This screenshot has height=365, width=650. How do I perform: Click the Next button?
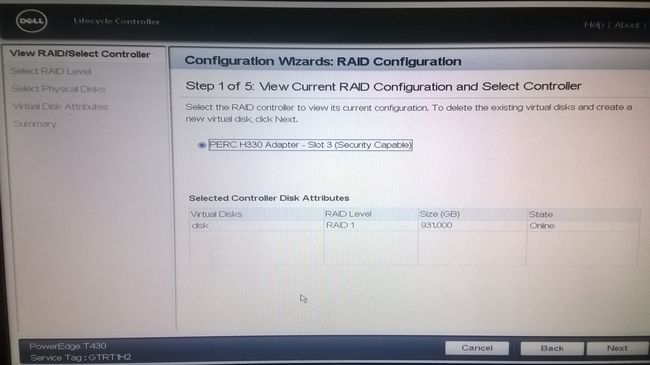(x=618, y=348)
